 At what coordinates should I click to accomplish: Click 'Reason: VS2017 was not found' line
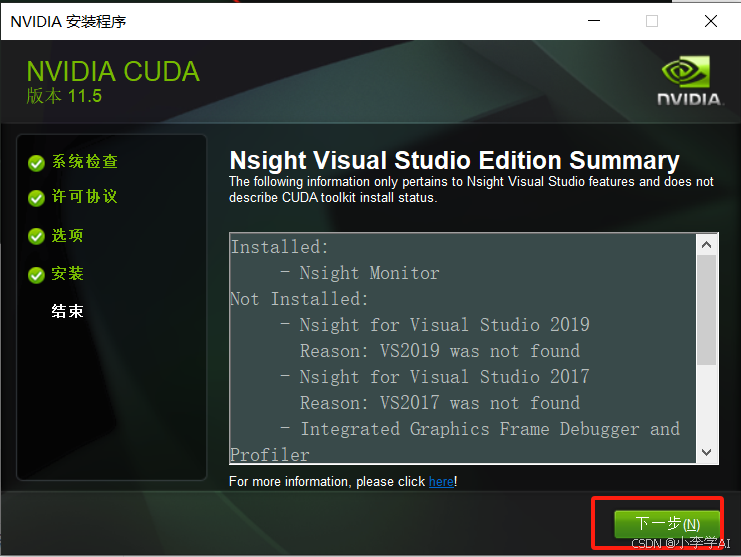point(440,403)
